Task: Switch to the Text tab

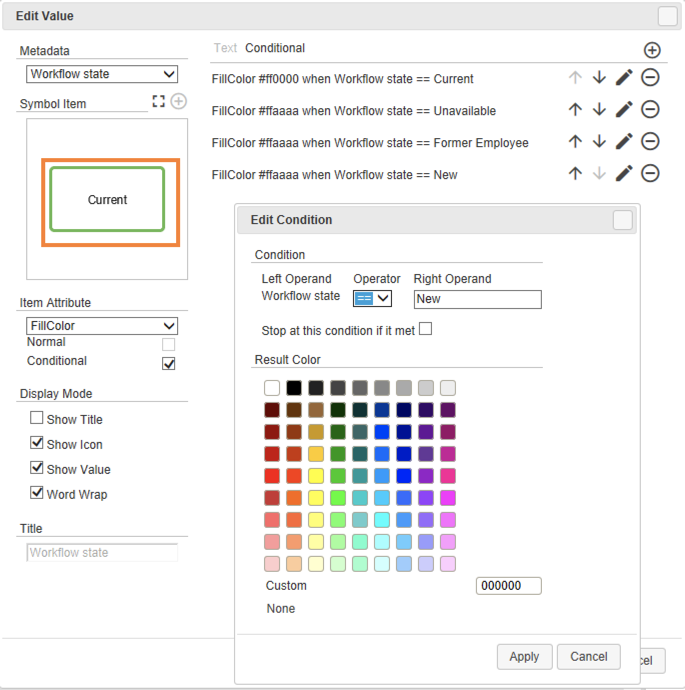Action: tap(226, 48)
